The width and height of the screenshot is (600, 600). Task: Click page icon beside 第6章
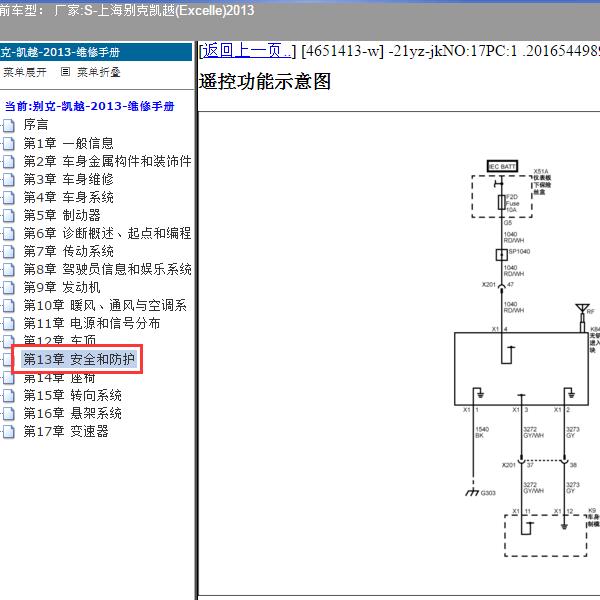coord(8,233)
